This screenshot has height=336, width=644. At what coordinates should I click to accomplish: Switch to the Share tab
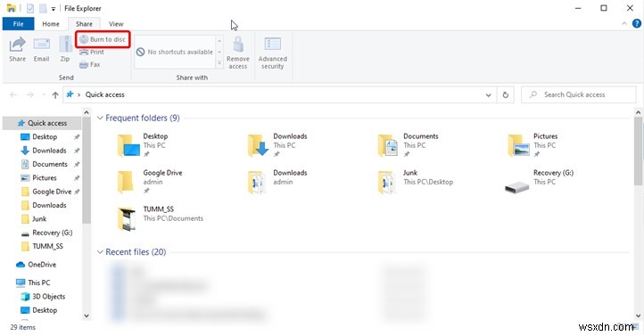click(84, 24)
